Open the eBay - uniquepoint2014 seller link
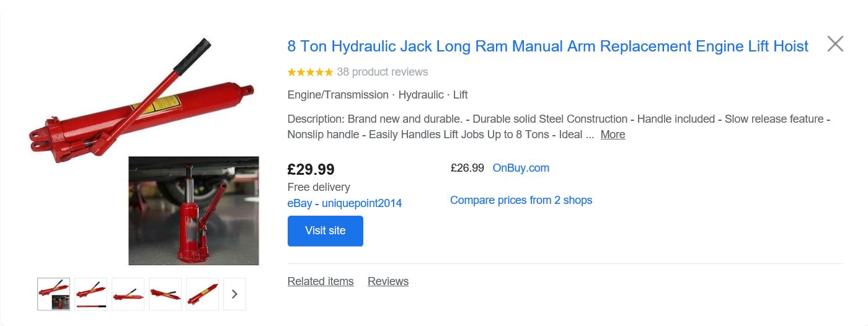 [x=345, y=203]
